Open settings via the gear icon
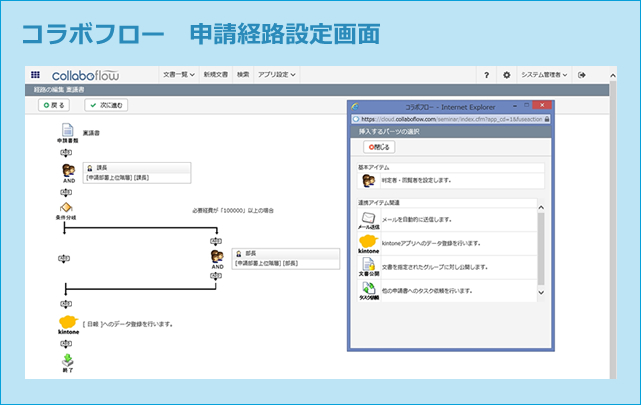Viewport: 641px width, 405px height. pyautogui.click(x=506, y=75)
